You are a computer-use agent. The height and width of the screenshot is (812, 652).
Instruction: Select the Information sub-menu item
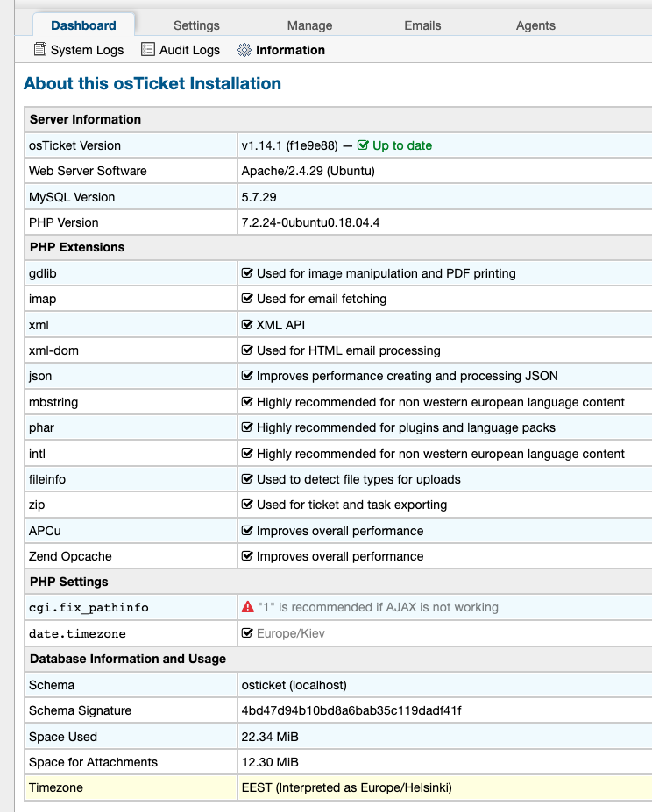[x=281, y=50]
